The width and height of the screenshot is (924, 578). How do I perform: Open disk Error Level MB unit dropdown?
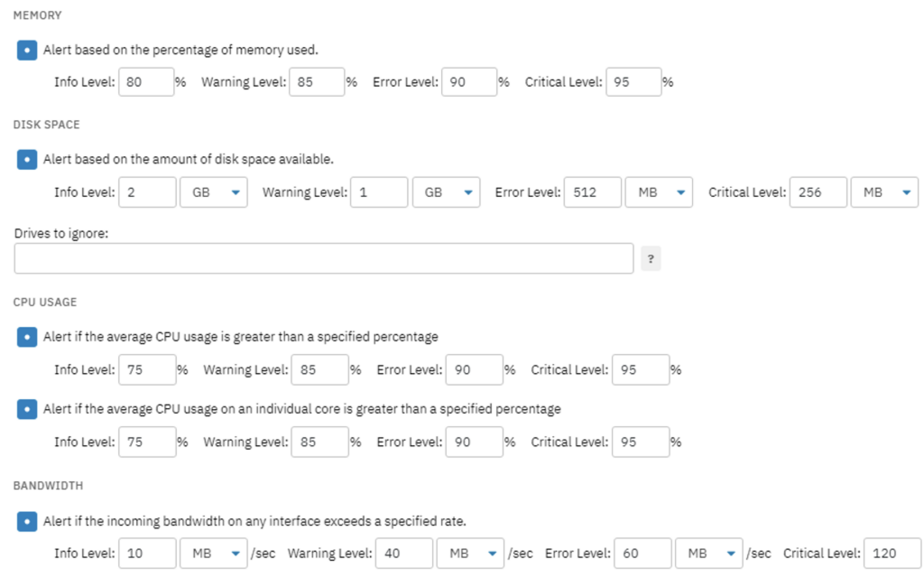click(659, 192)
